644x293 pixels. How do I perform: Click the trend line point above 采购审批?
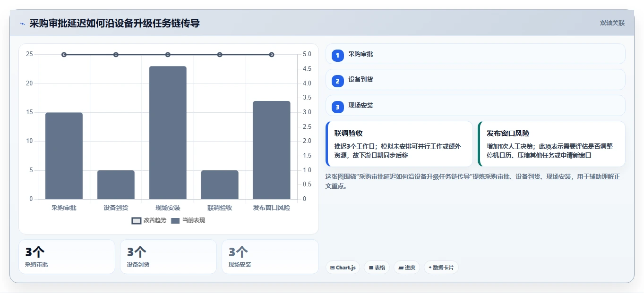pyautogui.click(x=64, y=55)
